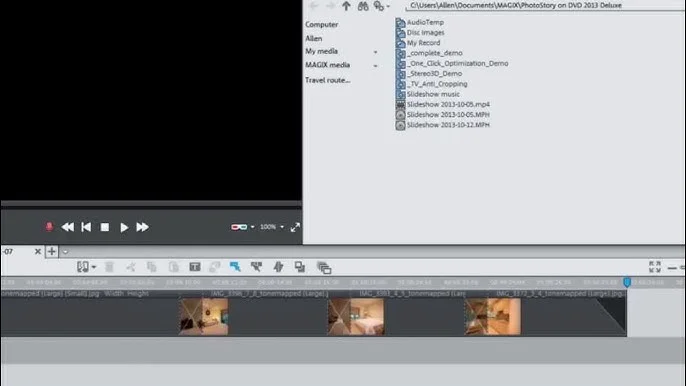Click the stacked windows icon
Image resolution: width=686 pixels, height=386 pixels.
pos(324,267)
